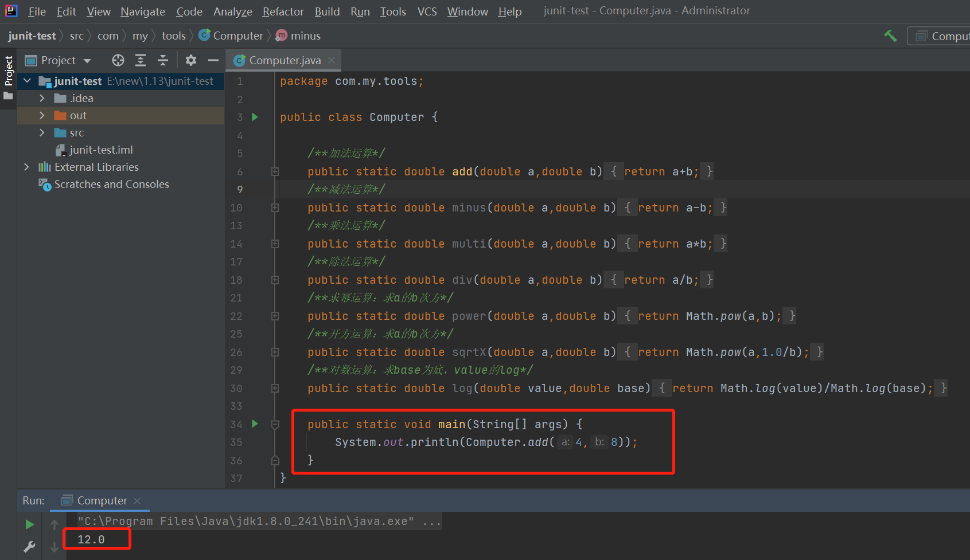The height and width of the screenshot is (560, 970).
Task: Click the add method name at line 6
Action: [462, 171]
